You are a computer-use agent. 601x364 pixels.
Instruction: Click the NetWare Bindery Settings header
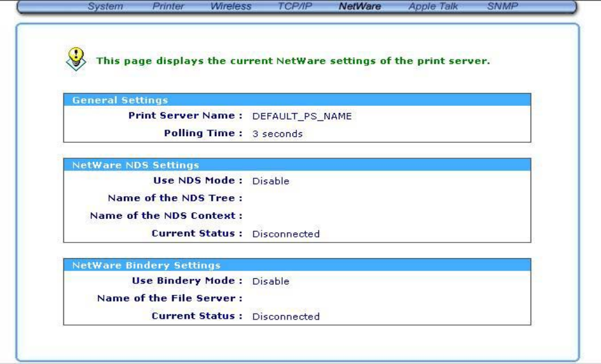297,265
